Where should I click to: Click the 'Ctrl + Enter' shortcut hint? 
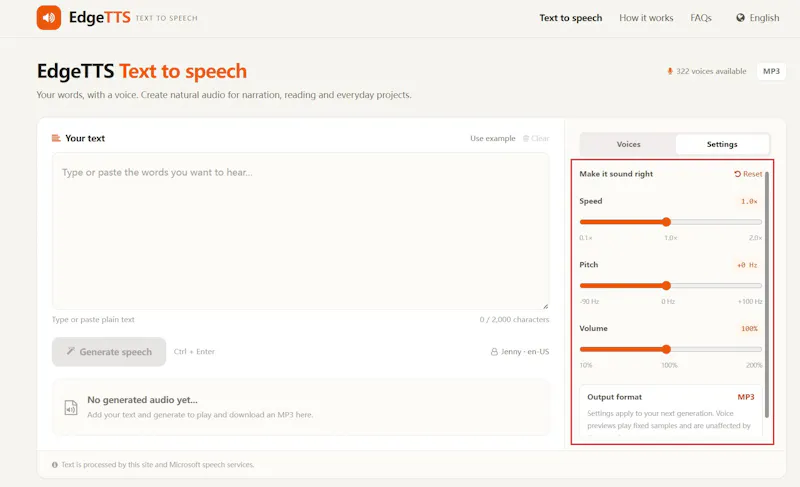coord(194,351)
